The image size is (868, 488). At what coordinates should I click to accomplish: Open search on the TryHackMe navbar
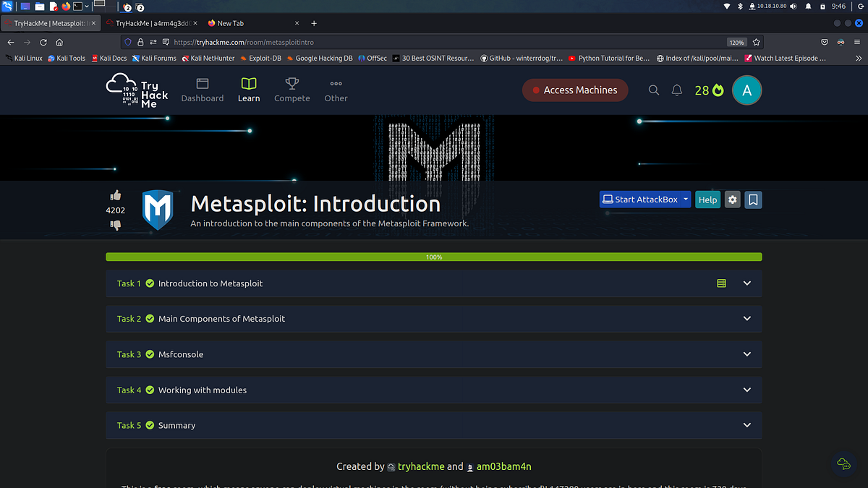[x=653, y=90]
